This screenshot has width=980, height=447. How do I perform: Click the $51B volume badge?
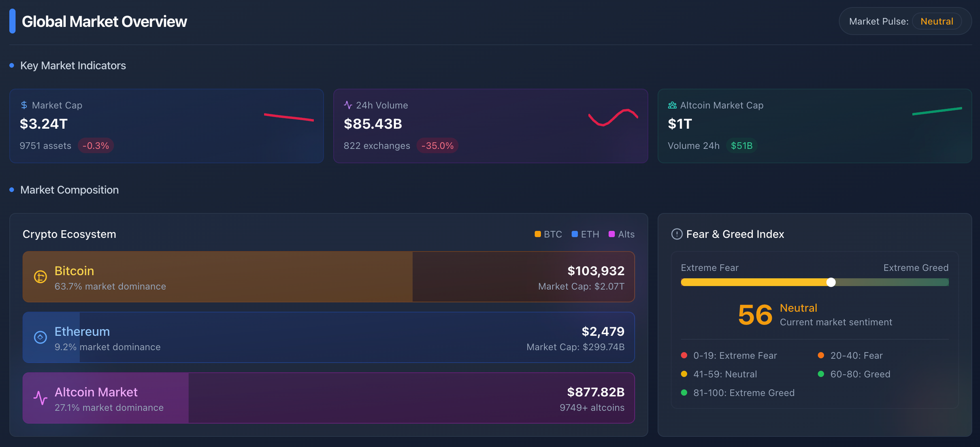point(741,146)
